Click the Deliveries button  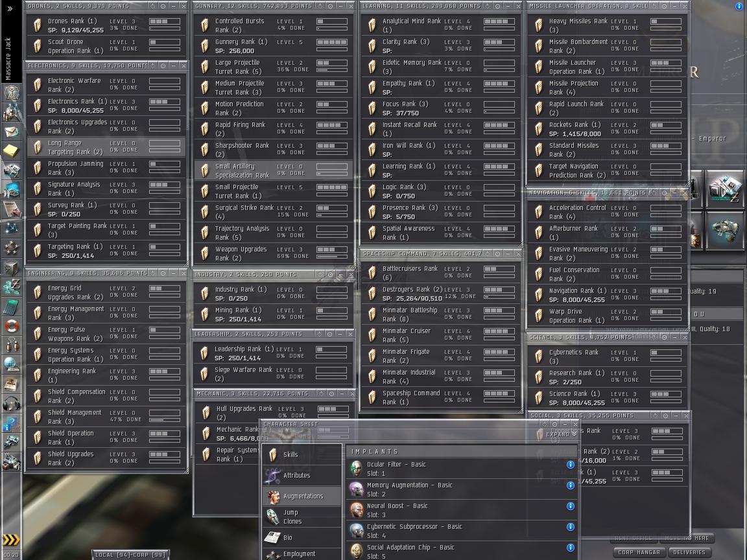(x=689, y=552)
